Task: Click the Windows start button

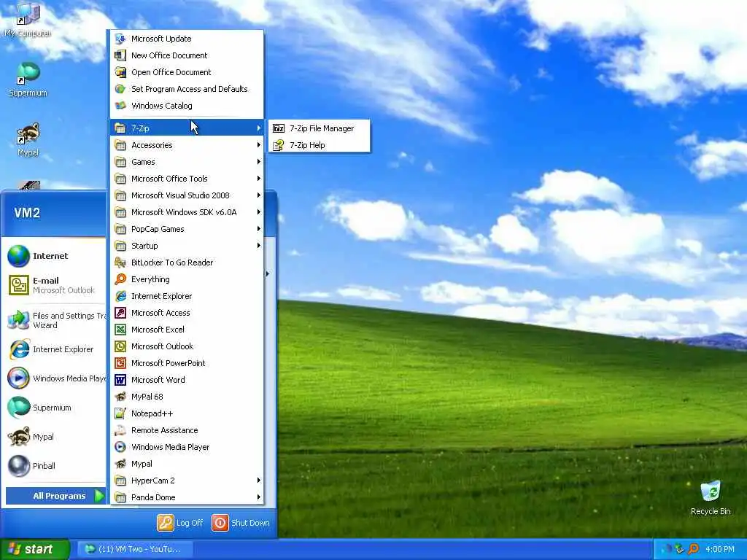Action: click(x=35, y=549)
